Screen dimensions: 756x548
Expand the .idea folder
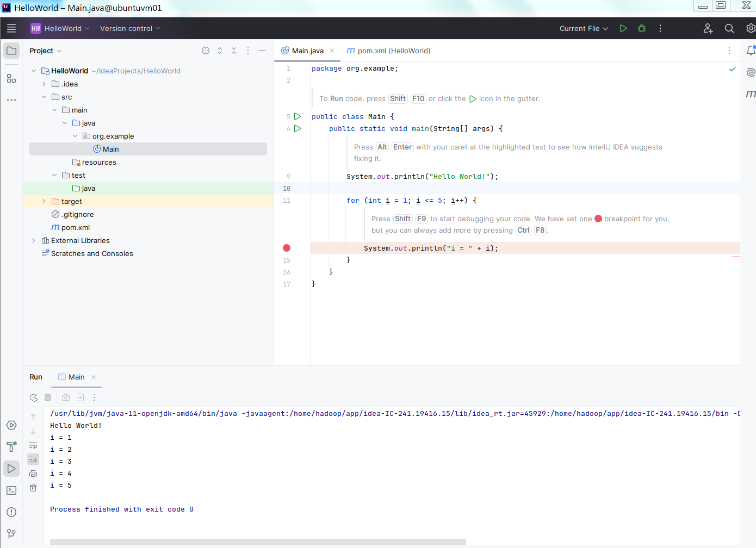(x=44, y=84)
